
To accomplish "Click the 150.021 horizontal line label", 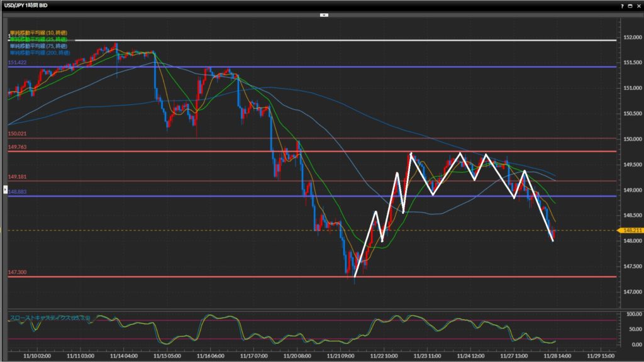I will (17, 134).
